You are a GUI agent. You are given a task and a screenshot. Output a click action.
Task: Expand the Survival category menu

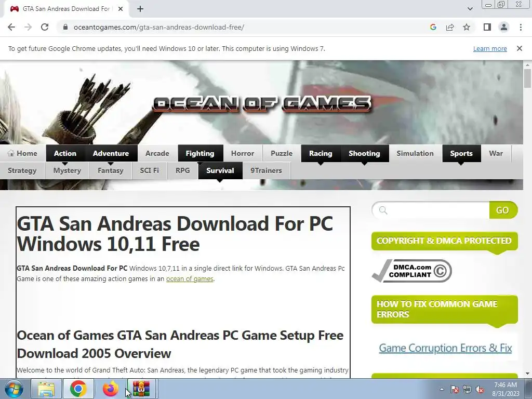point(220,170)
